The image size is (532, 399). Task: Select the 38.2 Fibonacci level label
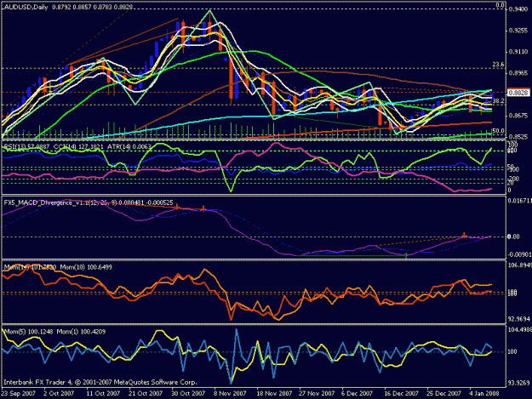[x=498, y=101]
